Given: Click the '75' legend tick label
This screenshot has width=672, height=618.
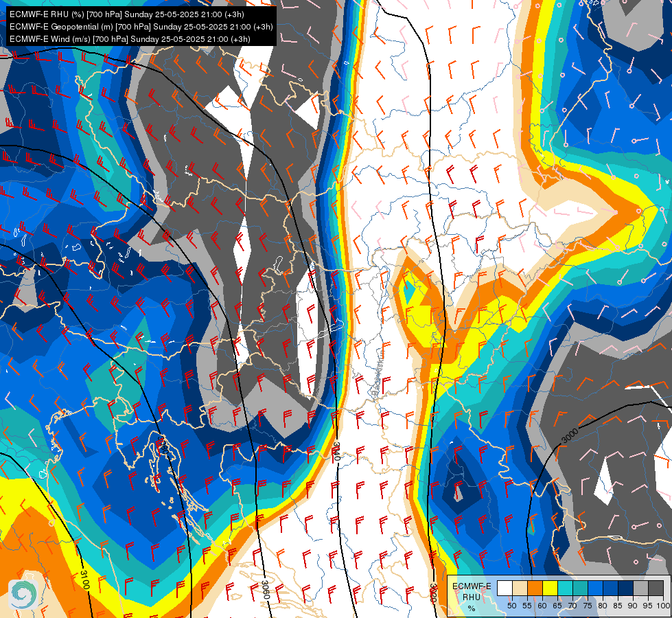Looking at the screenshot, I should tap(588, 606).
